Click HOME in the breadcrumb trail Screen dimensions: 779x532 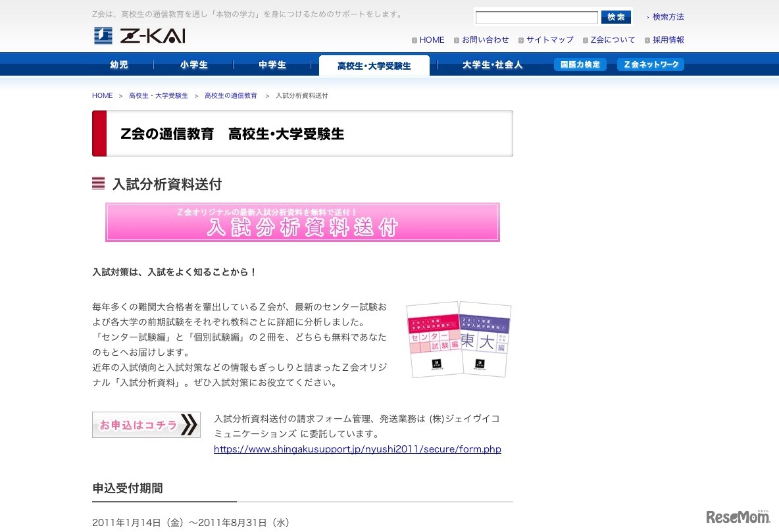tap(102, 95)
